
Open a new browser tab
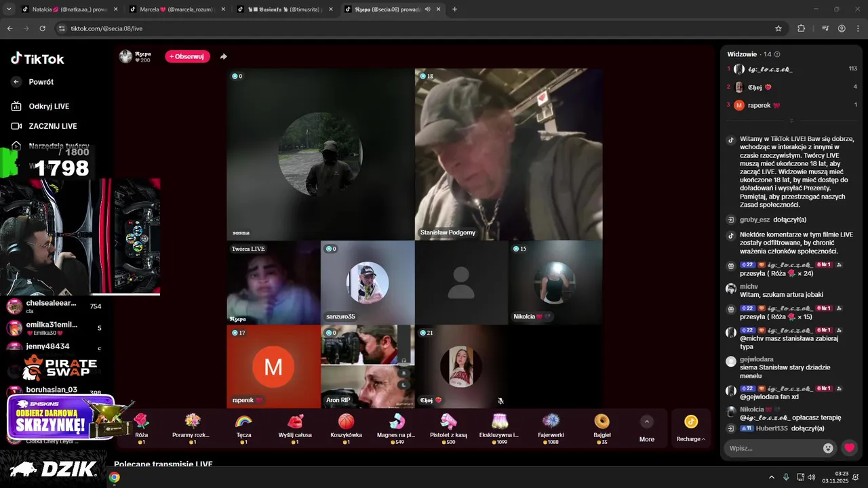pos(454,9)
